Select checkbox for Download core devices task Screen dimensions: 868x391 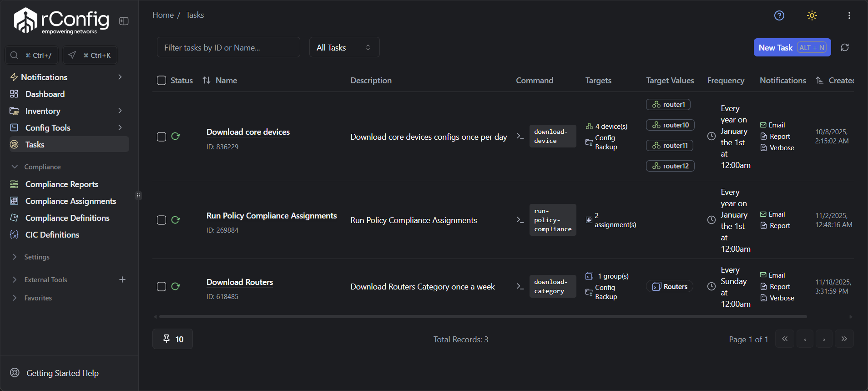(x=161, y=137)
